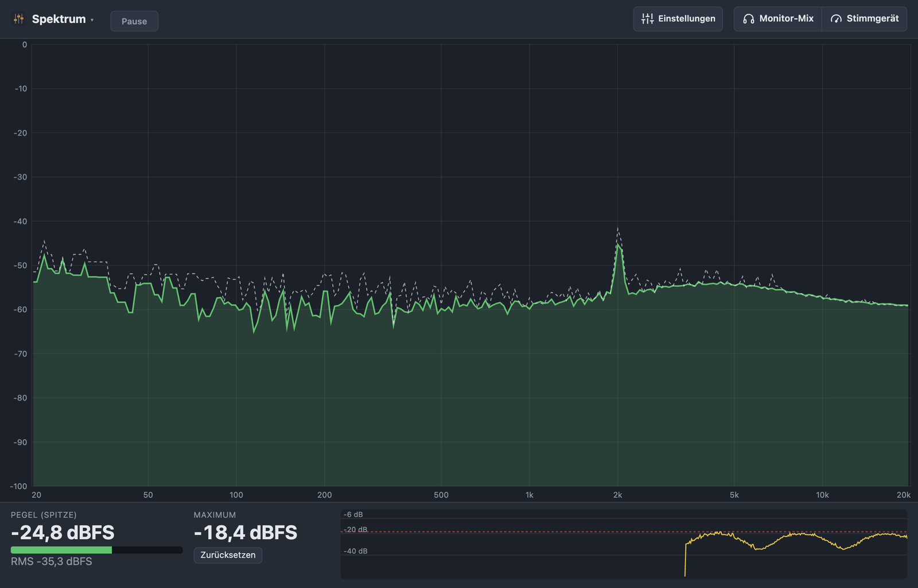Click the -6 dB history label
Viewport: 918px width, 588px height.
tap(353, 515)
